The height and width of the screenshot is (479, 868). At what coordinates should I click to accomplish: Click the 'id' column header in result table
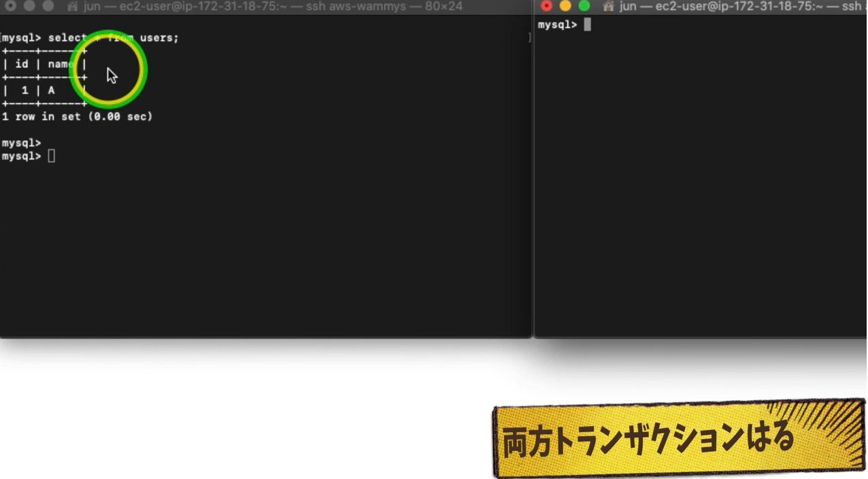22,64
